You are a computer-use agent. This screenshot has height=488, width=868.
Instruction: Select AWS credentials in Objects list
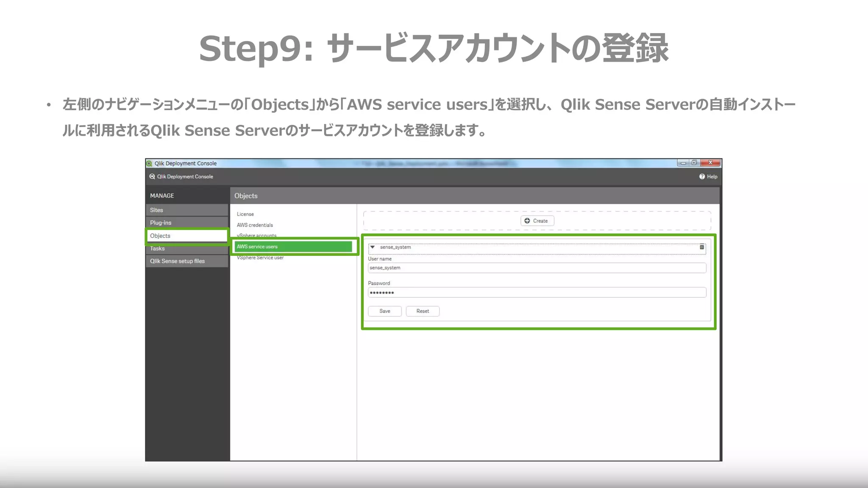255,225
